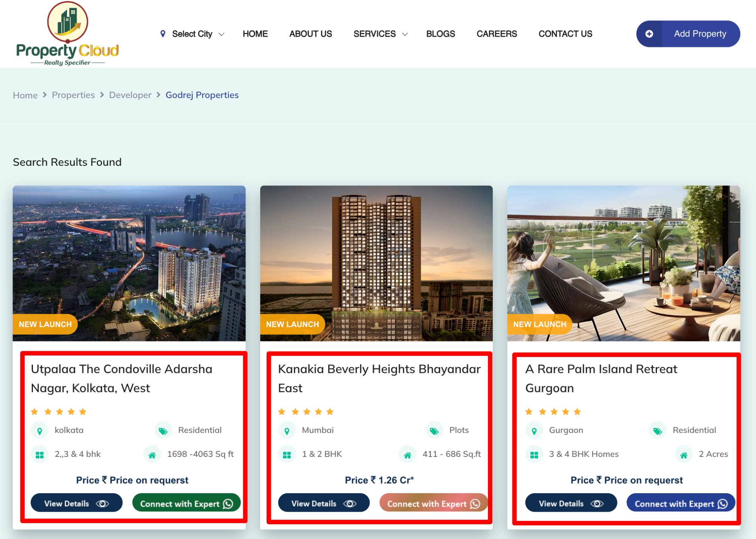Open the Select City dropdown
Viewport: 756px width, 539px height.
pyautogui.click(x=192, y=34)
